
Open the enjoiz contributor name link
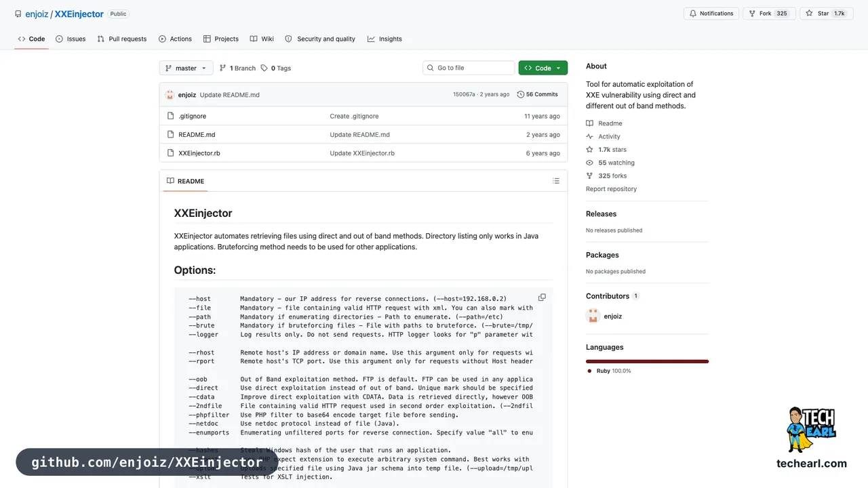point(612,317)
